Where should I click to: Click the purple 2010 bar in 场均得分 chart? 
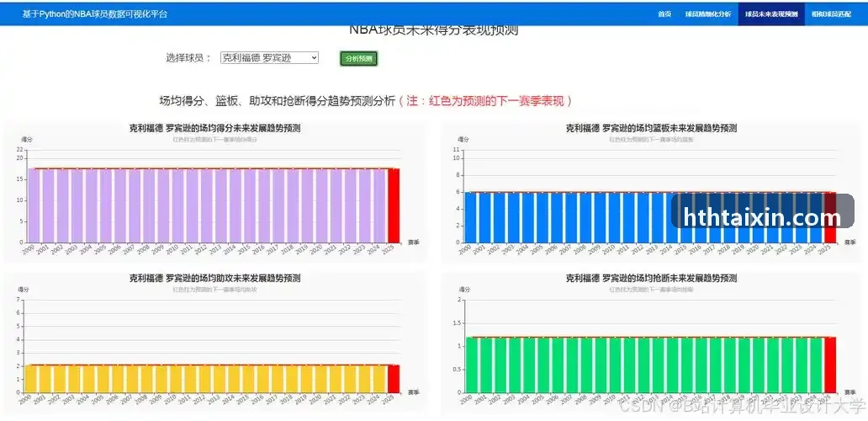click(x=177, y=205)
